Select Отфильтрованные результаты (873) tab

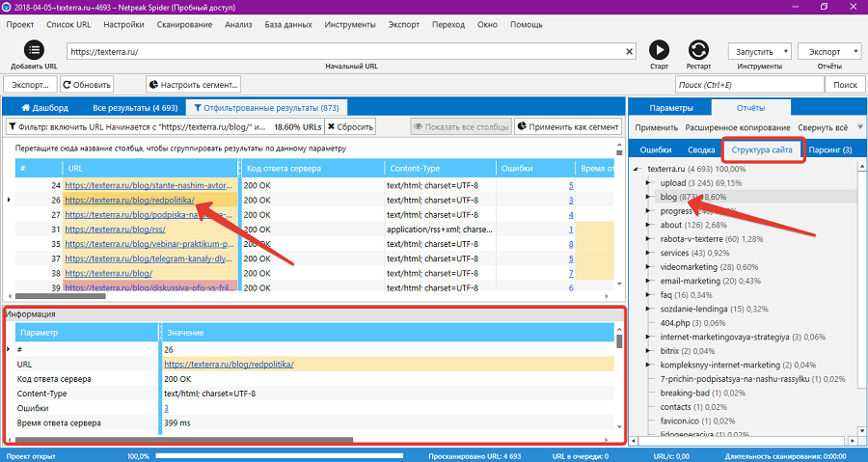(x=266, y=108)
